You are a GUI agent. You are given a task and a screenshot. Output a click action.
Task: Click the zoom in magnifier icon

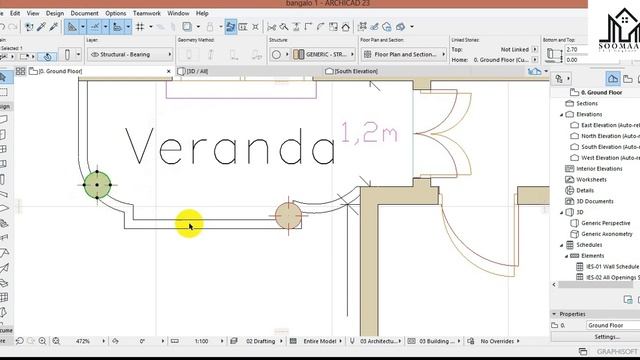pyautogui.click(x=42, y=341)
